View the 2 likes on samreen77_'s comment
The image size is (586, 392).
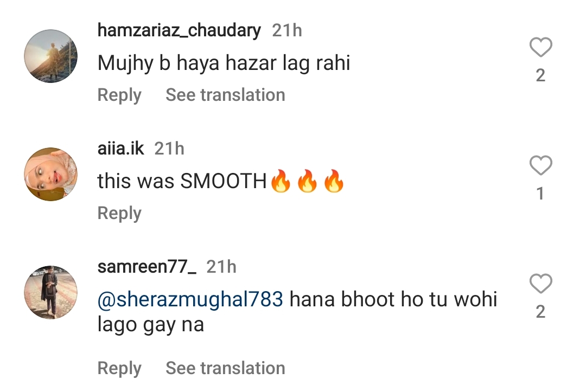click(x=540, y=312)
